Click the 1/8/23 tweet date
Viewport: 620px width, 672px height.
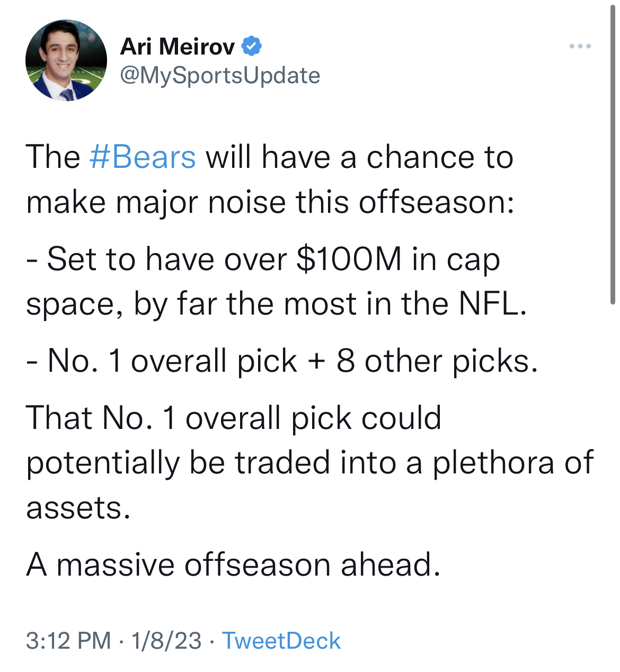(166, 641)
